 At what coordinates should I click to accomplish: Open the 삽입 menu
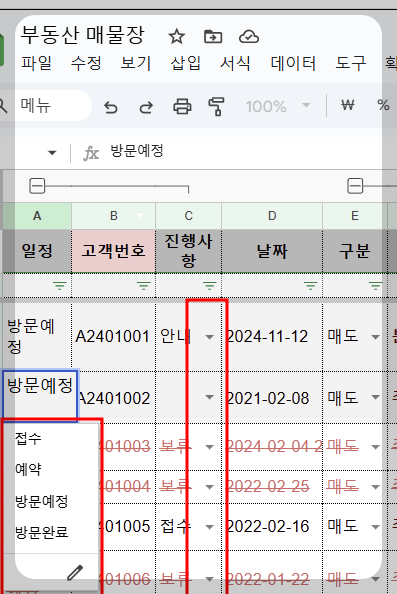(186, 63)
